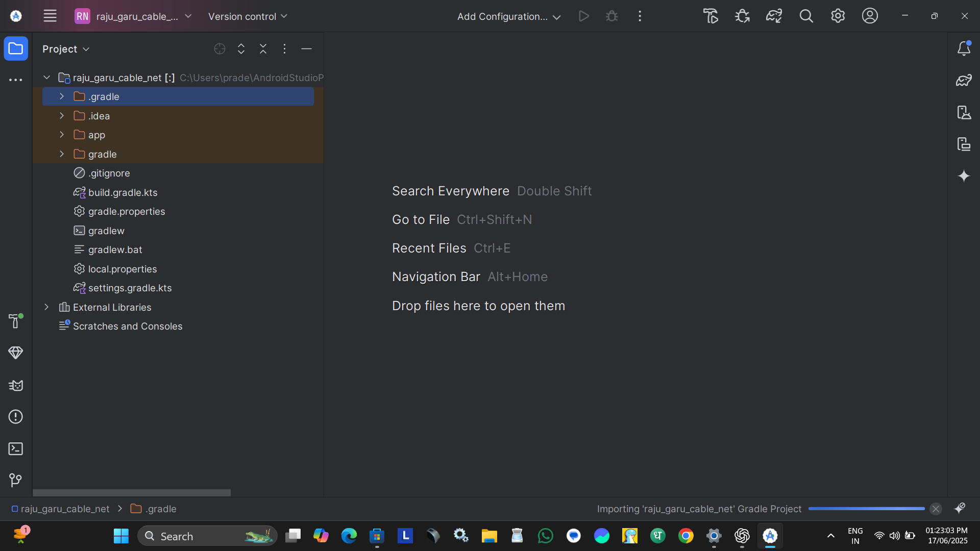Toggle the Version Control Git tool window

[15, 480]
